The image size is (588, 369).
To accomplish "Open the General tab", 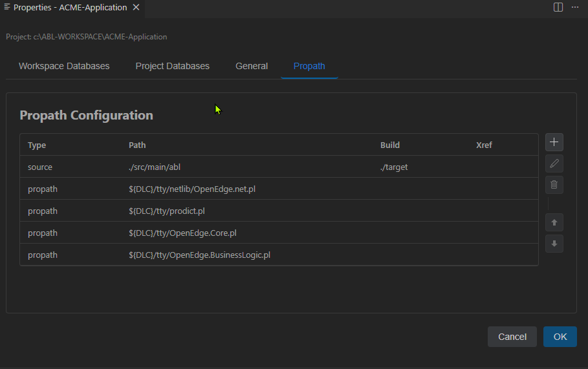I will tap(252, 66).
